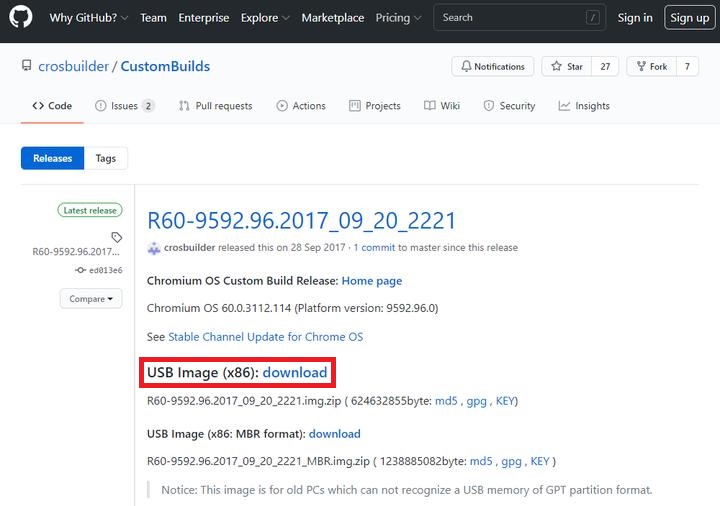Click the crosbuilder avatar icon

coord(153,247)
